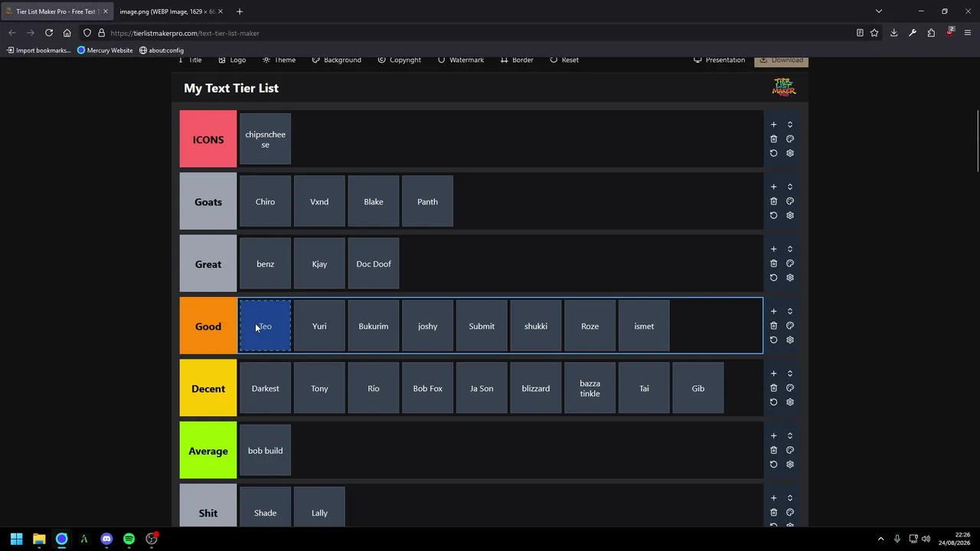Open the Border toolbar option
The width and height of the screenshot is (980, 551).
point(517,60)
